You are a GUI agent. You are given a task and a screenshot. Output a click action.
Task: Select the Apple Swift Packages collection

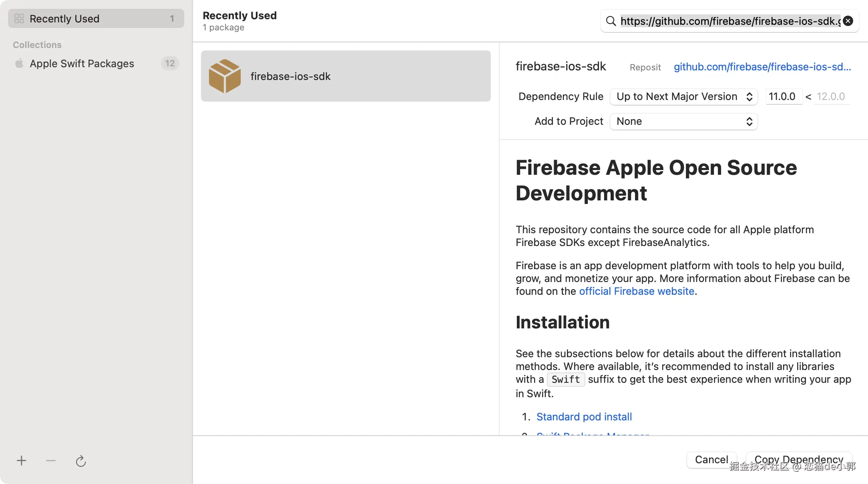pyautogui.click(x=82, y=64)
